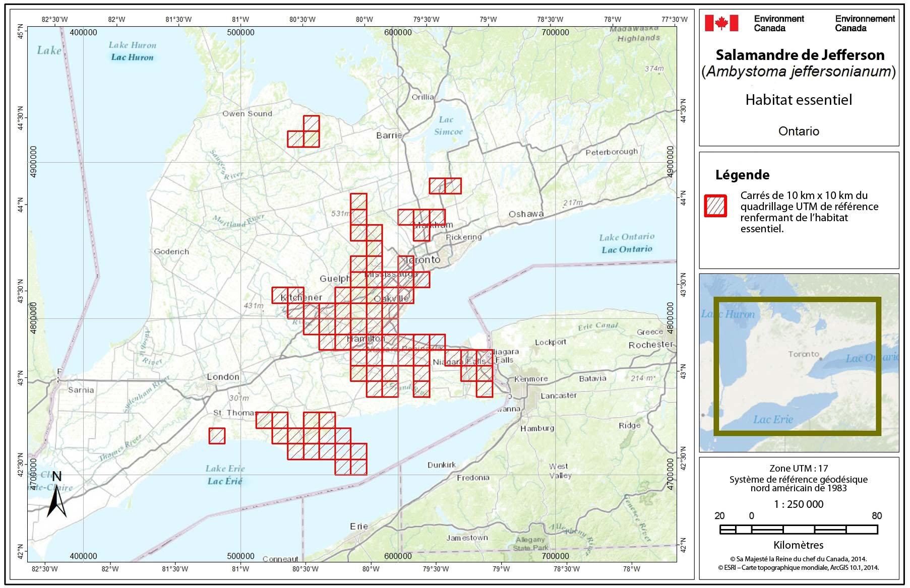This screenshot has height=588, width=910.
Task: Click the Sarnia city label
Action: click(x=81, y=390)
